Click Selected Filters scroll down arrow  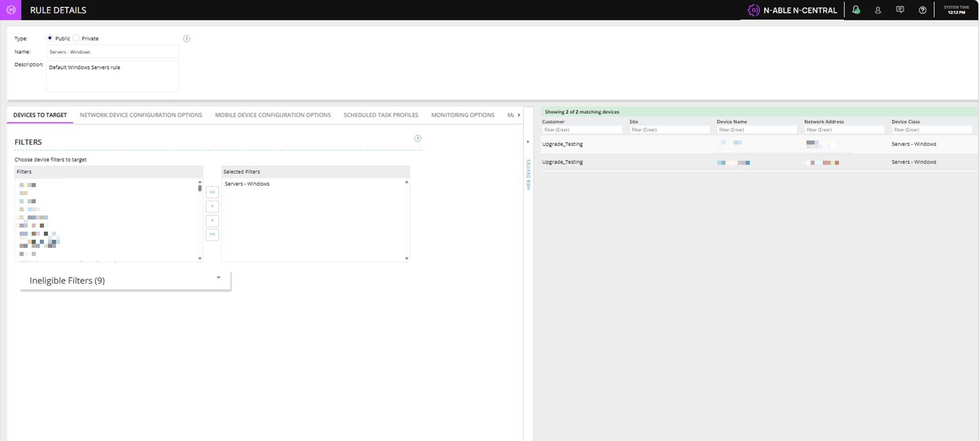click(406, 259)
